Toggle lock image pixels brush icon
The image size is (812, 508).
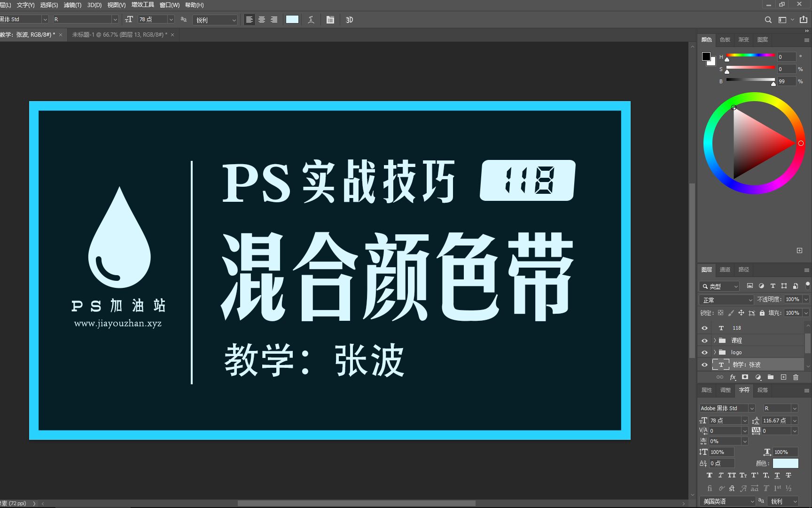731,313
